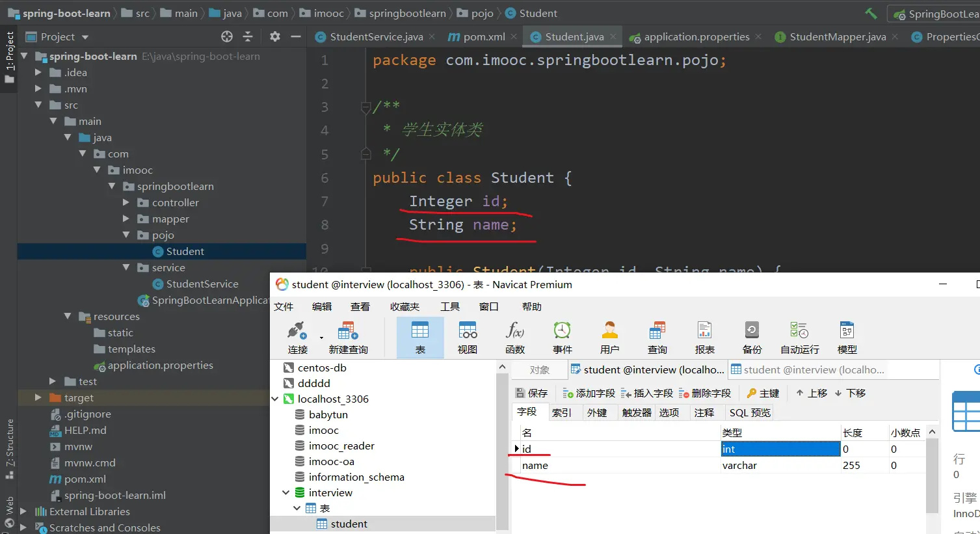
Task: Collapse the localhost_3306 connection node
Action: tap(275, 399)
